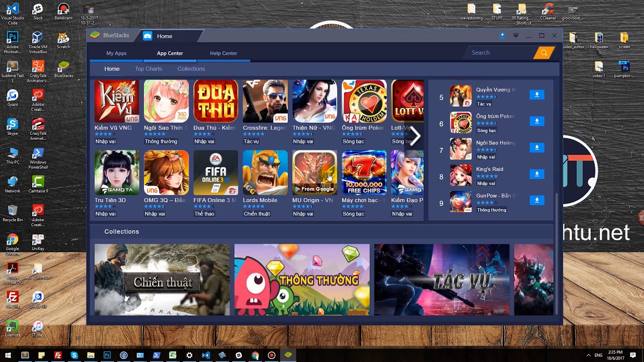Image resolution: width=644 pixels, height=362 pixels.
Task: Open King's Raid icon in the ranking list
Action: (461, 175)
